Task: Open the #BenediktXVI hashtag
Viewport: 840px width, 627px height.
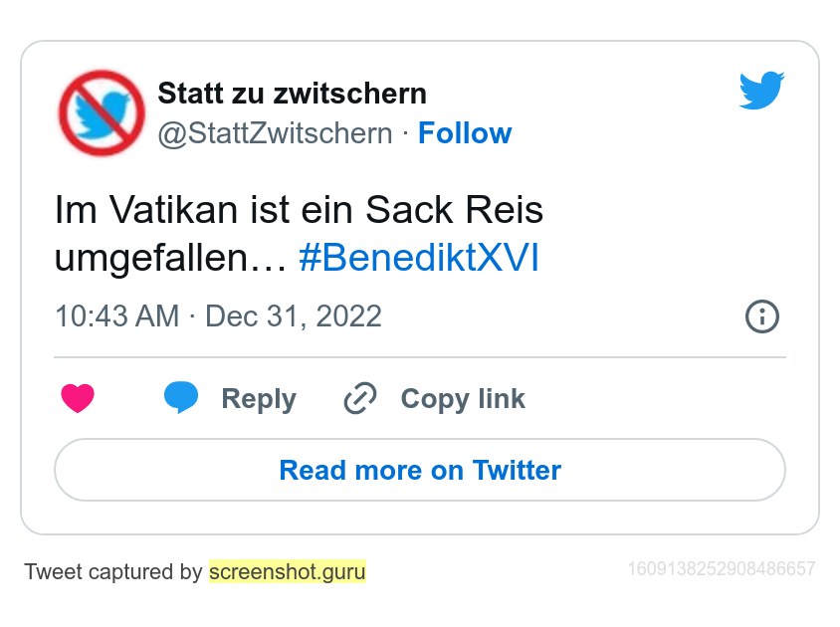Action: (419, 259)
